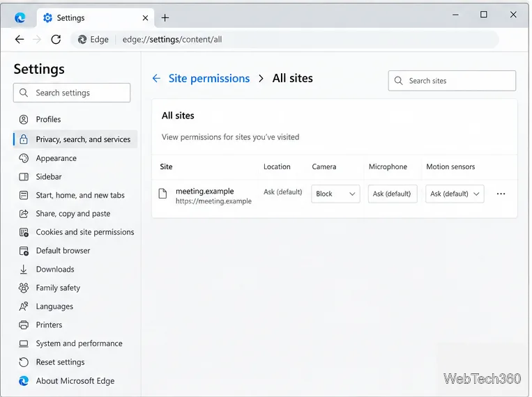This screenshot has height=397, width=532.
Task: Open the Microphone Ask (default) dropdown
Action: [393, 194]
